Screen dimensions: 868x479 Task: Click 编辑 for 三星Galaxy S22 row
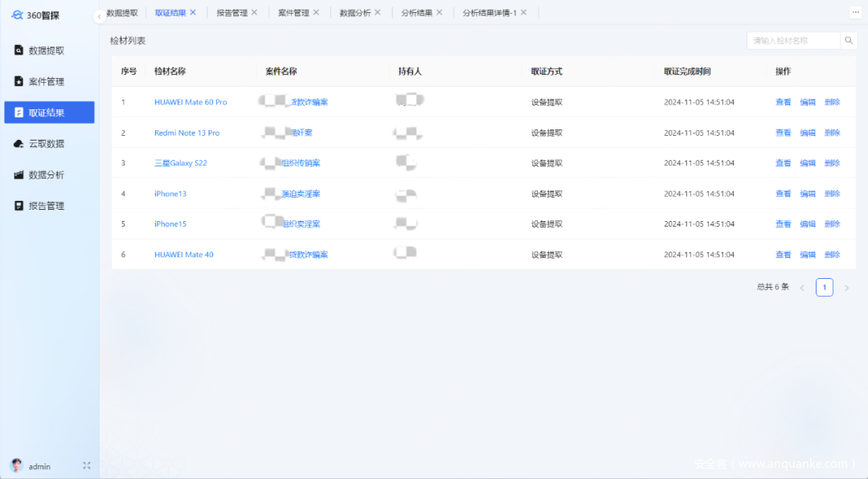[x=808, y=163]
